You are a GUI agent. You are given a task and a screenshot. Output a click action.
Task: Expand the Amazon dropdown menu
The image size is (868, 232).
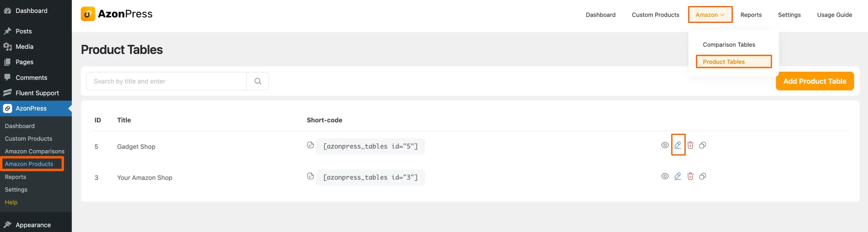[710, 15]
